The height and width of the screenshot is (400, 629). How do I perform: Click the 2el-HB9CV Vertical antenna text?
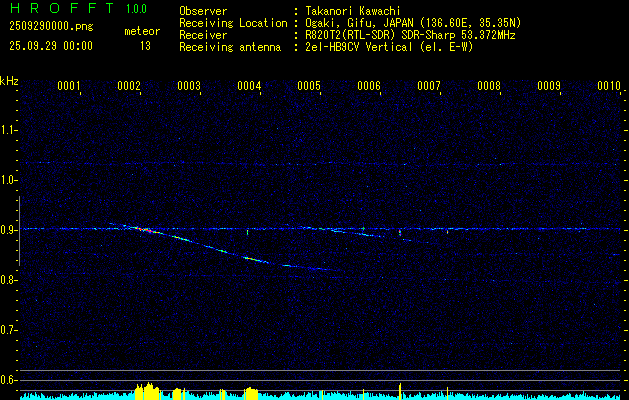pyautogui.click(x=389, y=47)
